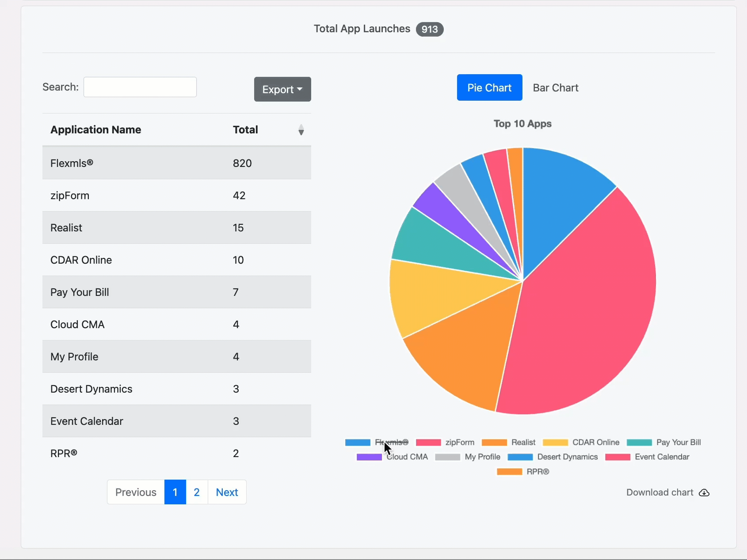Toggle Flexmls® legend color swatch
Screen dimensions: 747x560
pos(358,443)
